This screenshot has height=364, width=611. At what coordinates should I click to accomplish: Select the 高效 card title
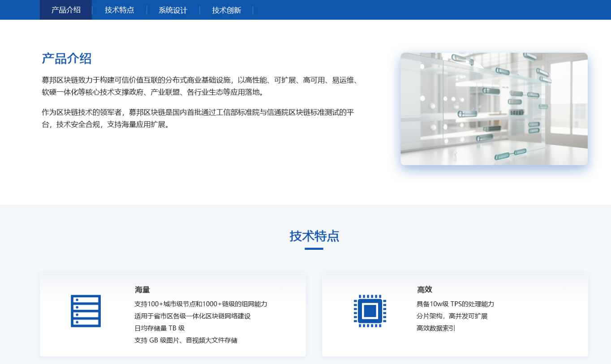point(424,290)
